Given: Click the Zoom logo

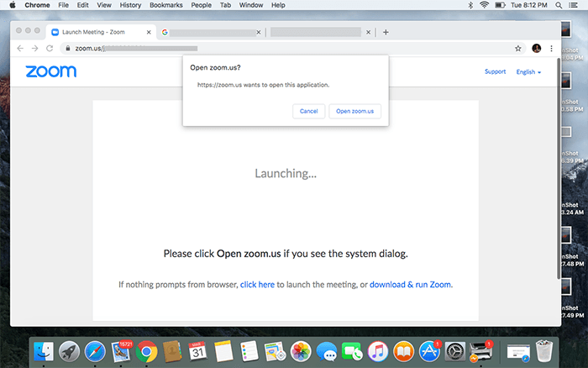Looking at the screenshot, I should [51, 71].
